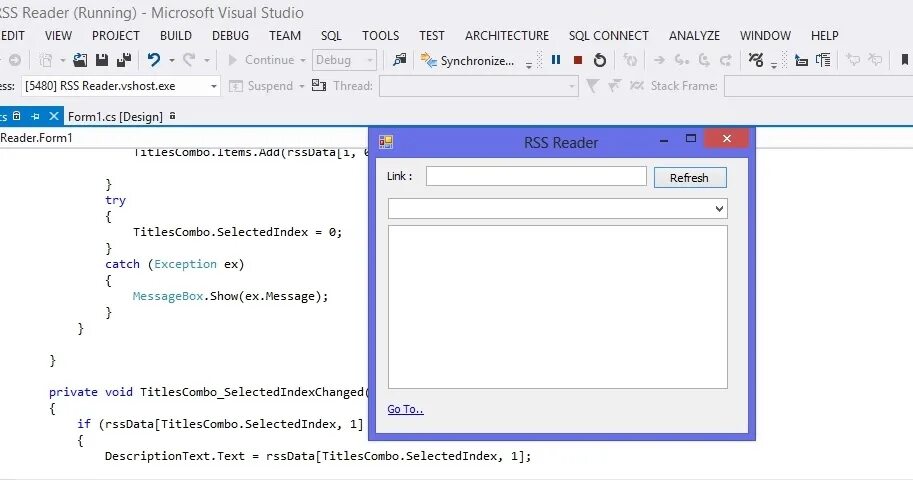This screenshot has height=480, width=913.
Task: Maximize the RSS Reader window
Action: (x=691, y=139)
